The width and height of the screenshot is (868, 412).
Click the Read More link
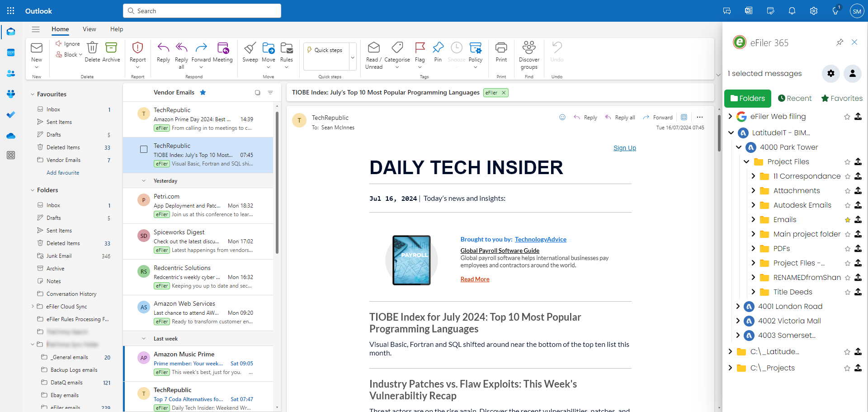475,279
